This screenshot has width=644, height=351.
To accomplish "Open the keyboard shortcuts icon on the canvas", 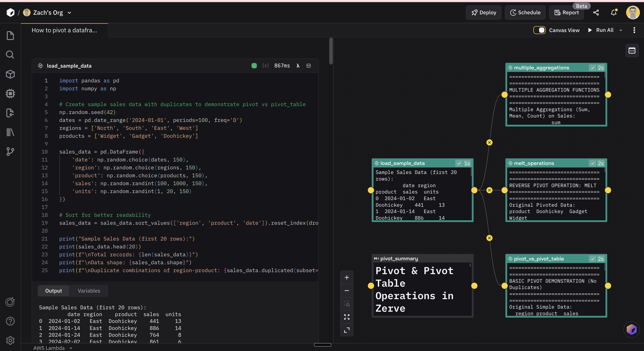I will point(632,51).
